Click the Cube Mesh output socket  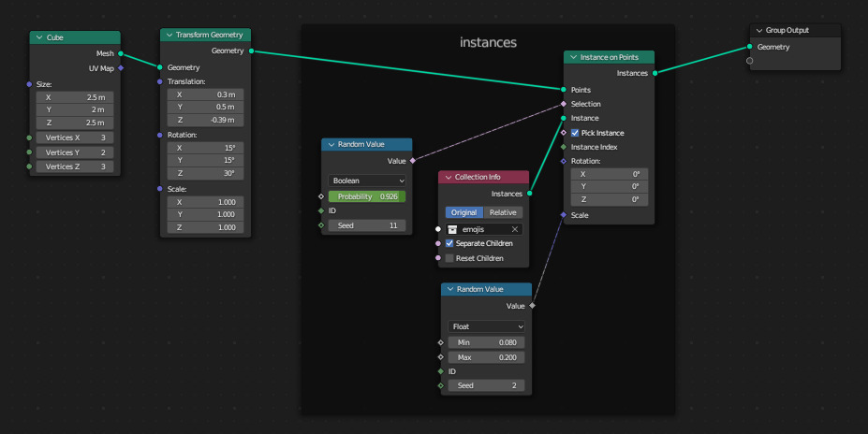click(x=121, y=53)
